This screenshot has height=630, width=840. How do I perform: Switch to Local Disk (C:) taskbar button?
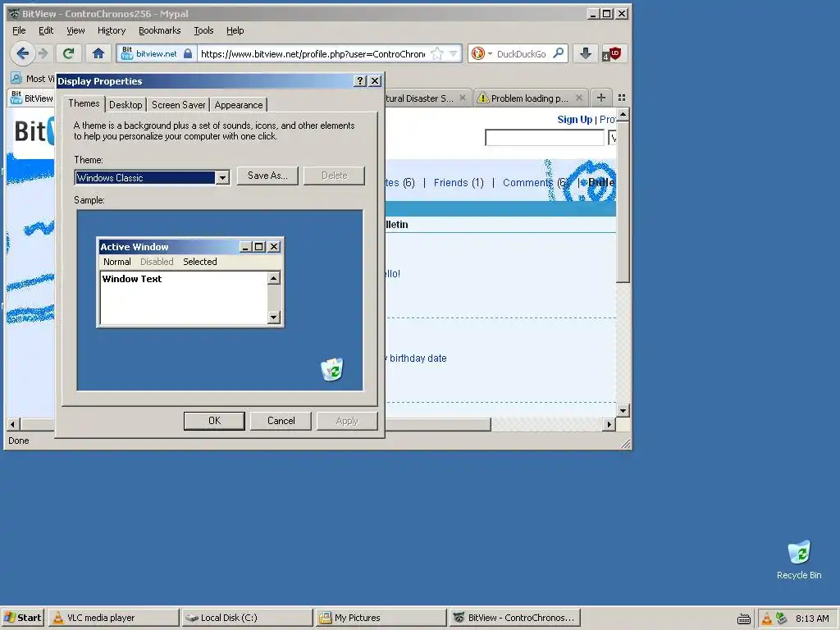248,618
